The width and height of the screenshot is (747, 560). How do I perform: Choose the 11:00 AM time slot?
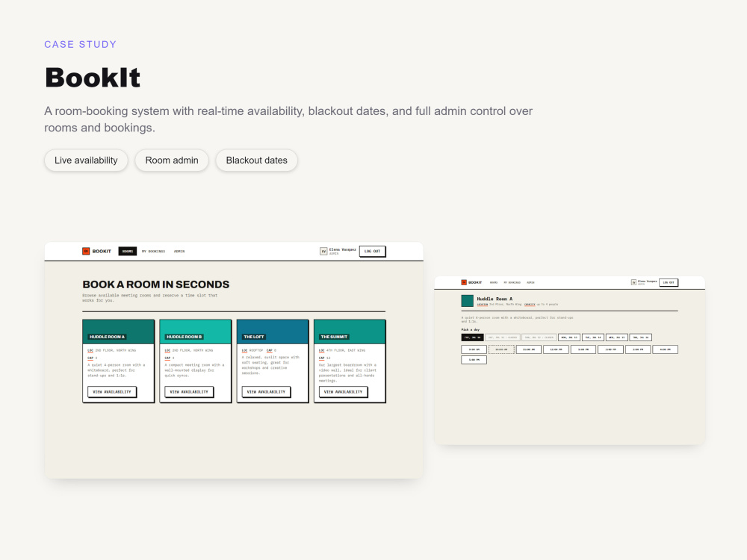(529, 349)
